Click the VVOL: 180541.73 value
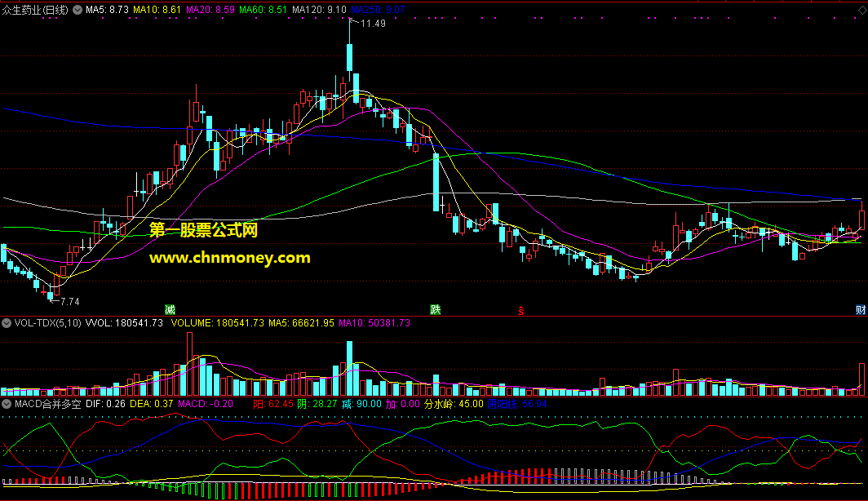This screenshot has width=868, height=501. 124,323
